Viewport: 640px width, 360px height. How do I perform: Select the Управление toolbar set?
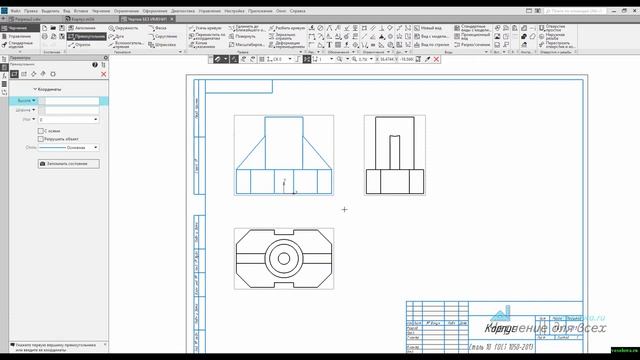click(x=20, y=36)
